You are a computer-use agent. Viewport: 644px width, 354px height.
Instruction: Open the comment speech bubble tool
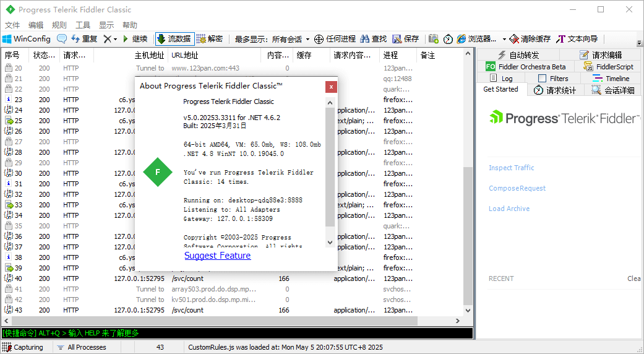pos(62,39)
